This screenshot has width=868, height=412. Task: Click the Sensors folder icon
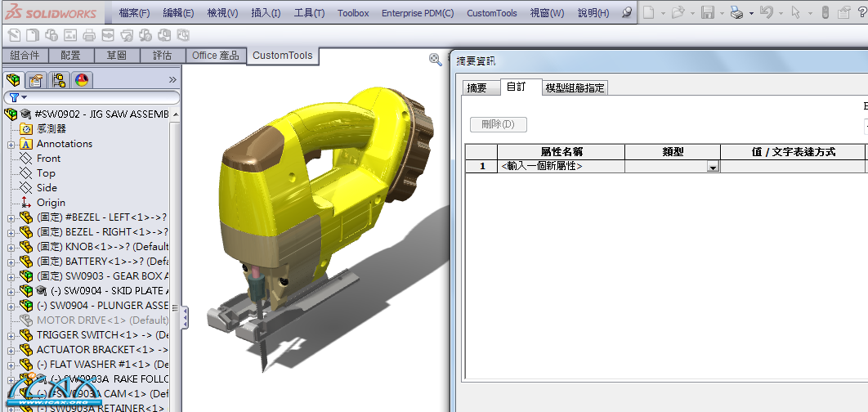[26, 128]
